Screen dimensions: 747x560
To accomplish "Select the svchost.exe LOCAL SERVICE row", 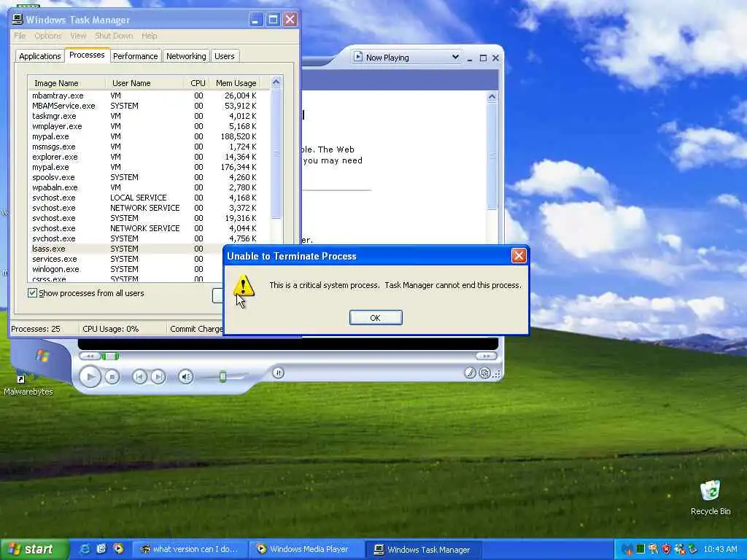I will click(x=145, y=198).
